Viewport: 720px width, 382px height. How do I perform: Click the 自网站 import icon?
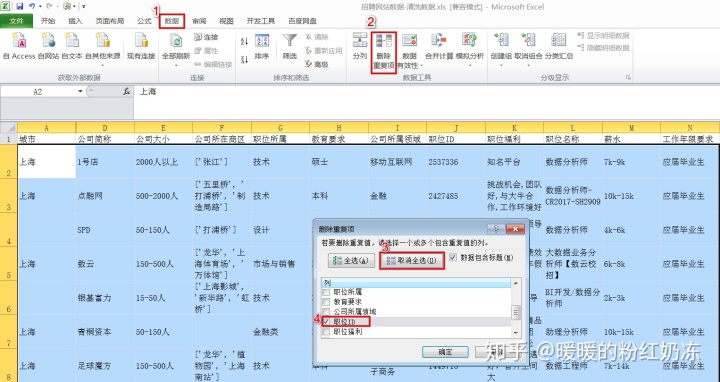[48, 40]
